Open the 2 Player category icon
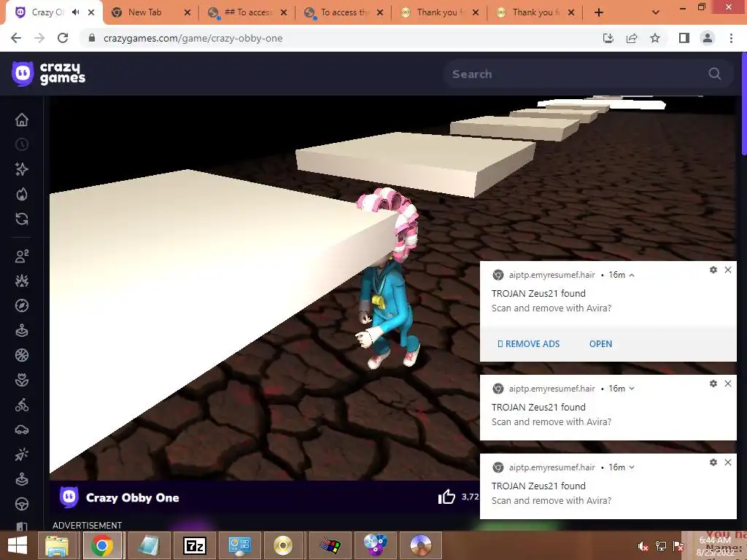This screenshot has height=560, width=747. [x=22, y=256]
